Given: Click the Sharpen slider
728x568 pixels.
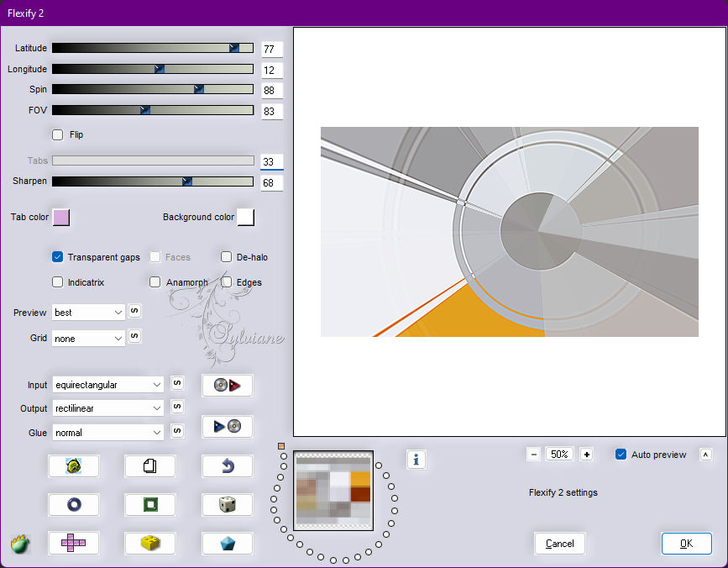Looking at the screenshot, I should pos(153,181).
